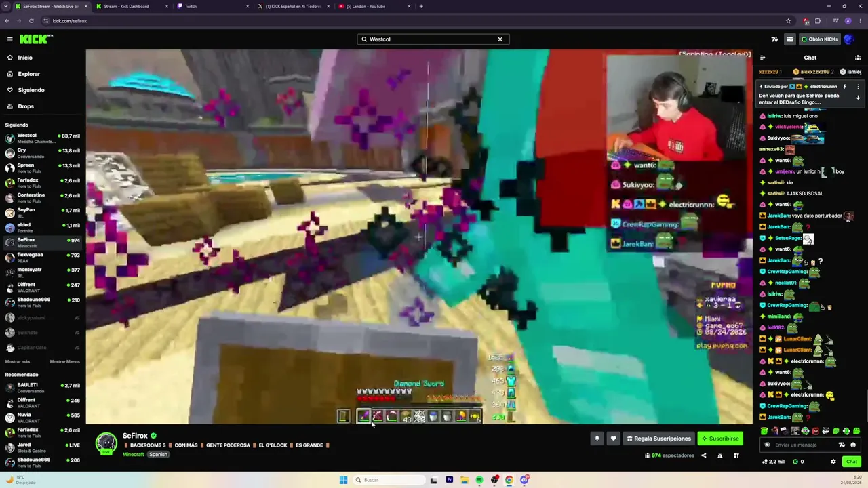
Task: Go back in browser history
Action: coord(7,21)
